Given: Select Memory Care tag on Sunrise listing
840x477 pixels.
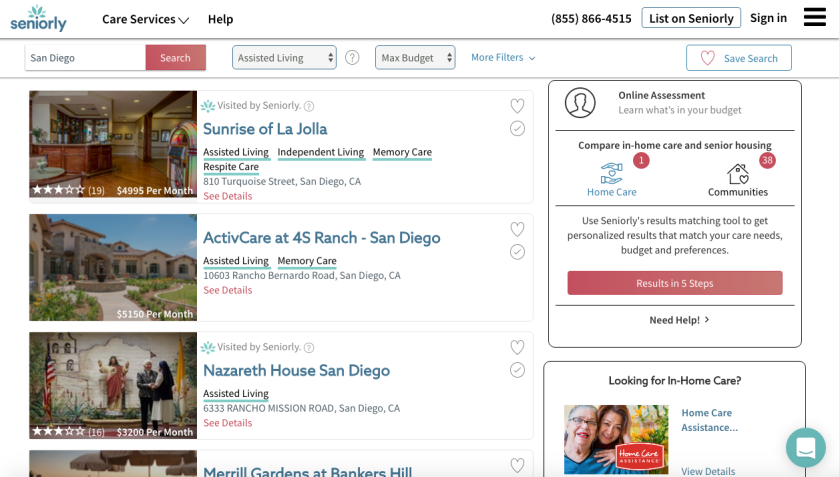Looking at the screenshot, I should (x=402, y=153).
